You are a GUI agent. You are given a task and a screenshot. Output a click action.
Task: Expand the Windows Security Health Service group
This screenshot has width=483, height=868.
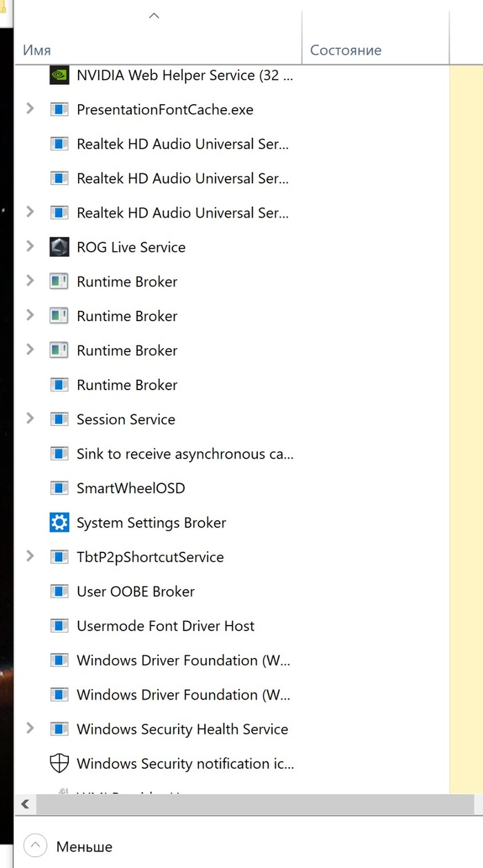tap(30, 729)
